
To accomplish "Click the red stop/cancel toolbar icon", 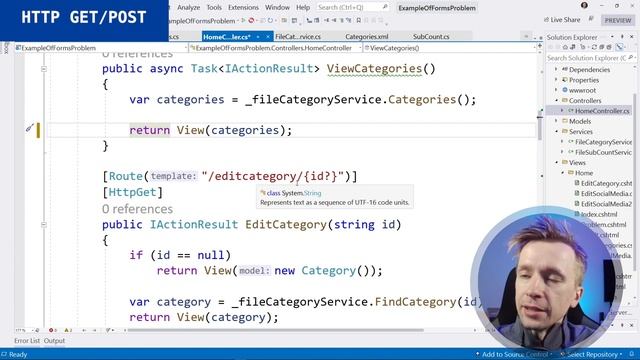I will pyautogui.click(x=251, y=20).
